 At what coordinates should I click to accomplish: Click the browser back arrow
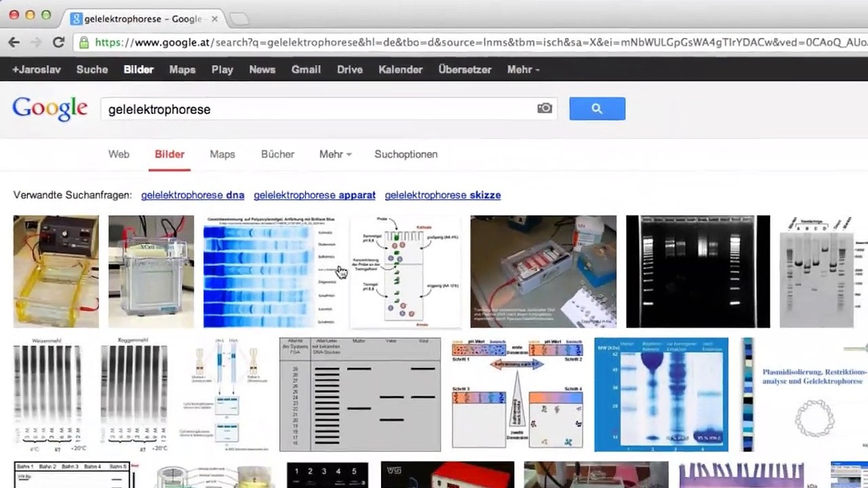point(14,43)
